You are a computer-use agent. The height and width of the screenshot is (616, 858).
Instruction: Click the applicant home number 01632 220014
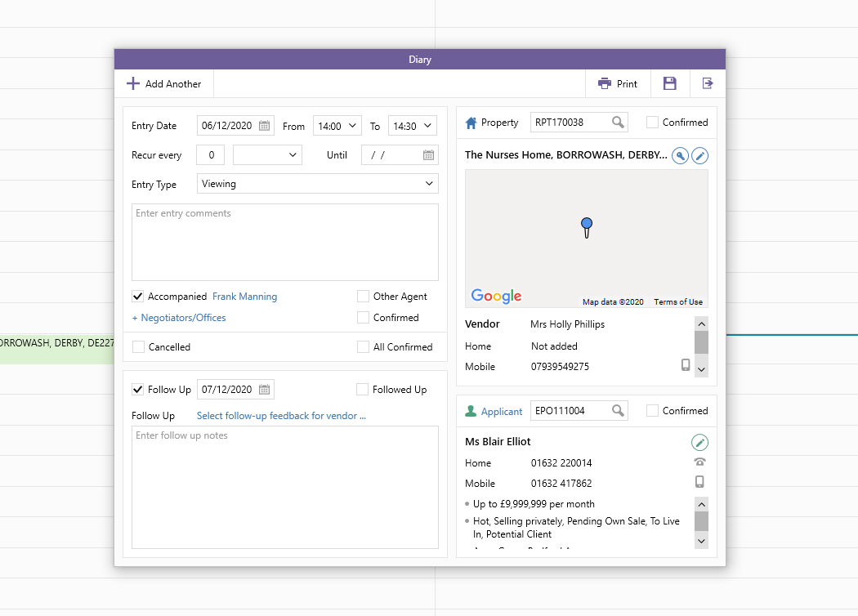click(561, 463)
